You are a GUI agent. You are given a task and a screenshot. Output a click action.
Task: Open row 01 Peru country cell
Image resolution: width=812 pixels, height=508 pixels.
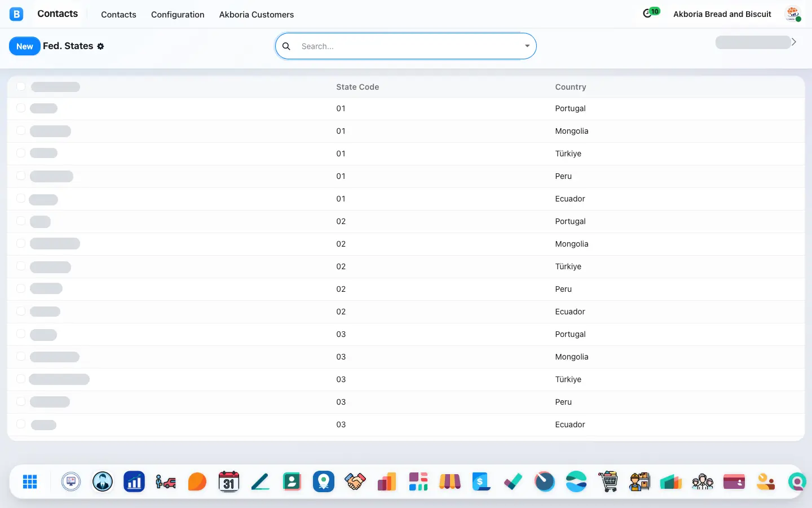tap(563, 176)
